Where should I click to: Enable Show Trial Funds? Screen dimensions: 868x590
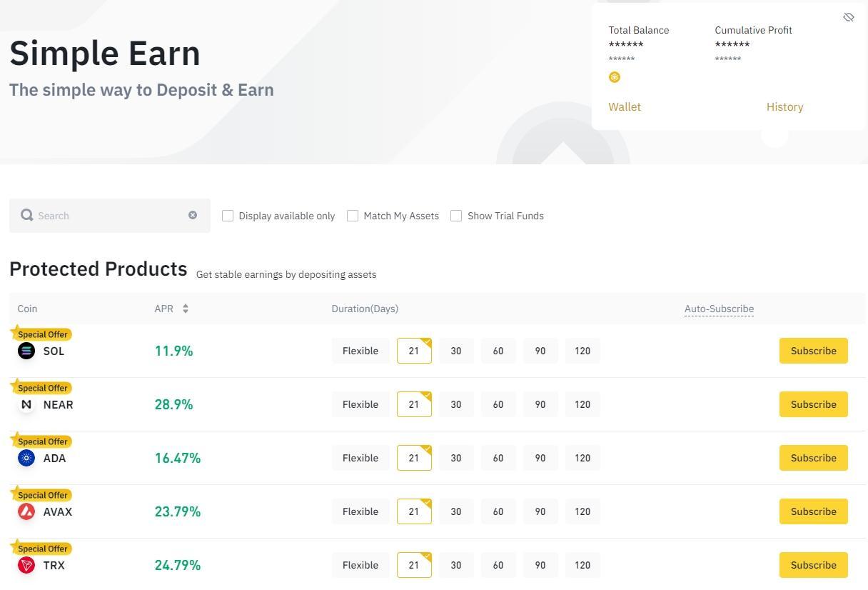pyautogui.click(x=456, y=215)
